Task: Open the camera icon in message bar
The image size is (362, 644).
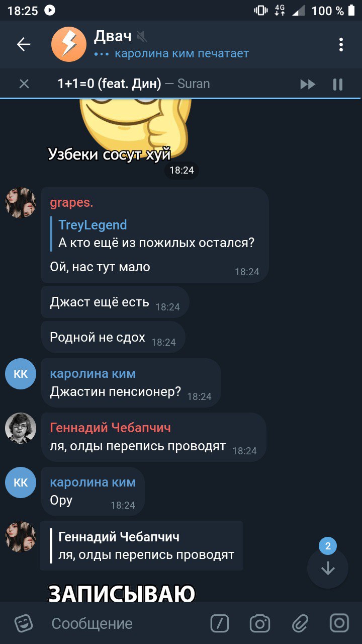Action: coord(260,623)
